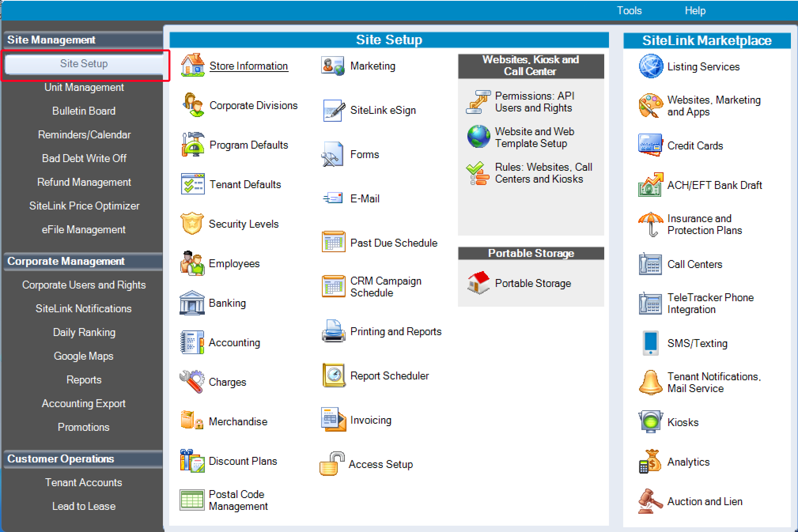Click the Listing Services globe icon
Viewport: 798px width, 532px height.
click(651, 66)
